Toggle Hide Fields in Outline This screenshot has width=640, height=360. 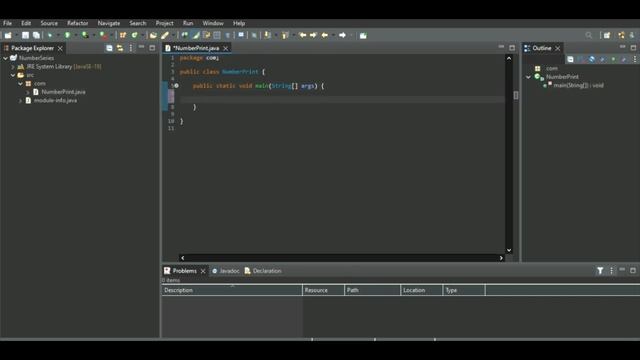coord(591,59)
